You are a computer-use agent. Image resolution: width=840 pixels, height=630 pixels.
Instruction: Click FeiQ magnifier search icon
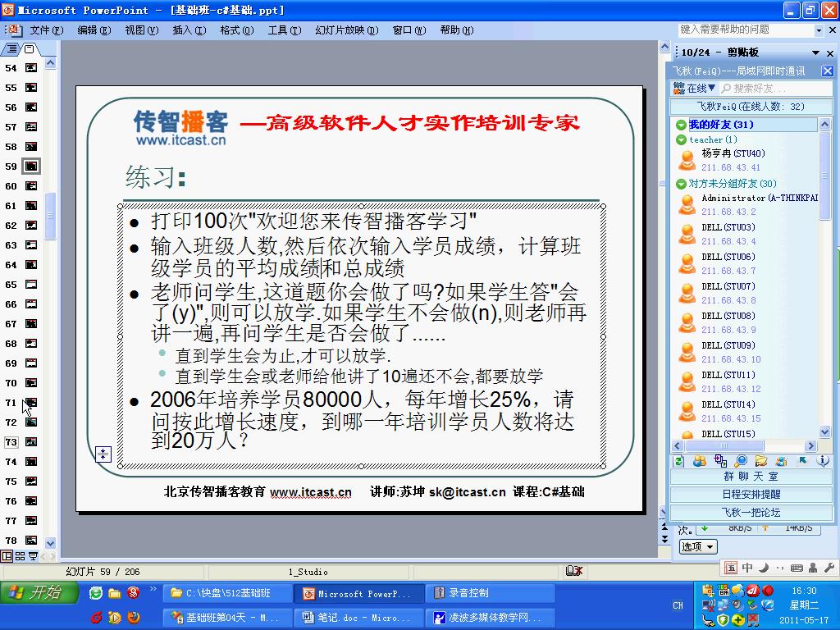pyautogui.click(x=741, y=461)
